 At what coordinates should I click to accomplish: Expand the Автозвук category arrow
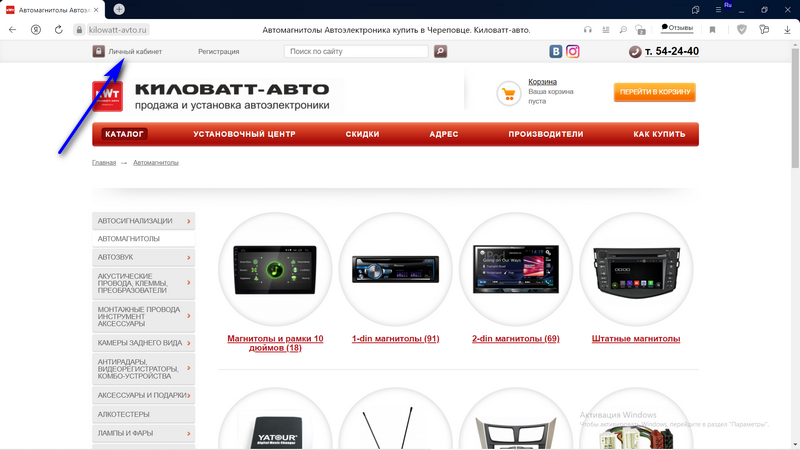(189, 257)
